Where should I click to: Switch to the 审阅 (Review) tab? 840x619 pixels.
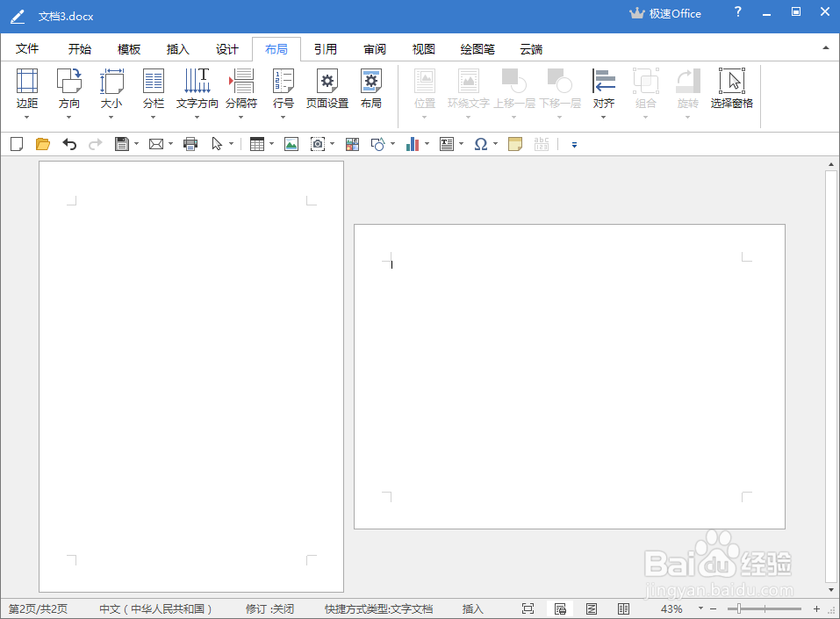[x=374, y=49]
